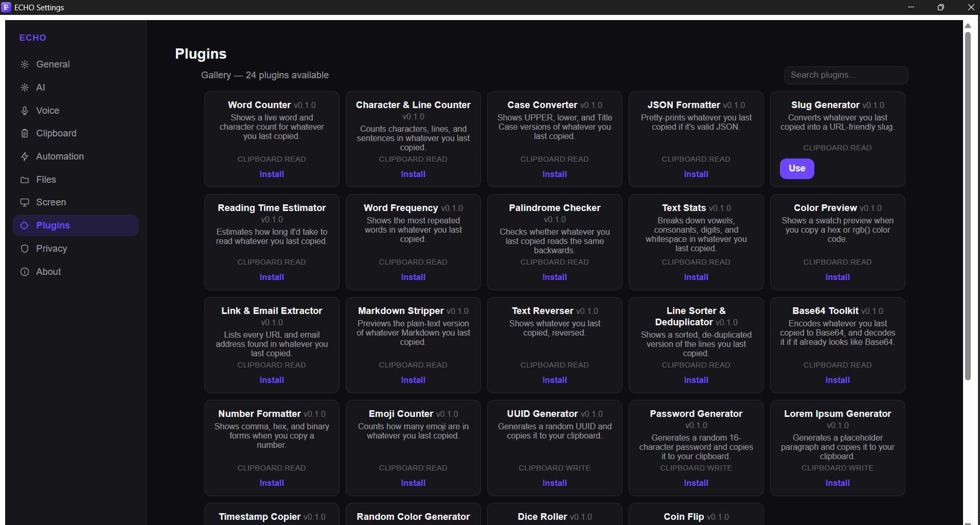
Task: Install the Markdown Stripper plugin
Action: (413, 380)
